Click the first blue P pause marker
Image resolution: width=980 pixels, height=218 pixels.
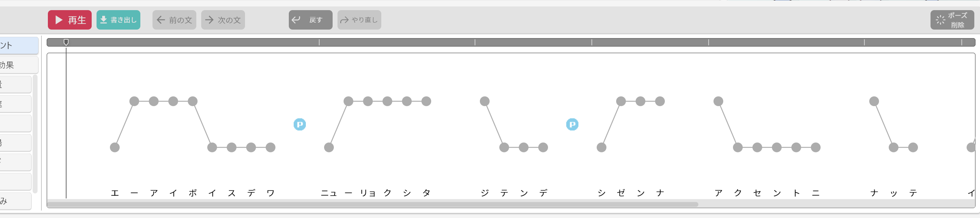point(300,124)
